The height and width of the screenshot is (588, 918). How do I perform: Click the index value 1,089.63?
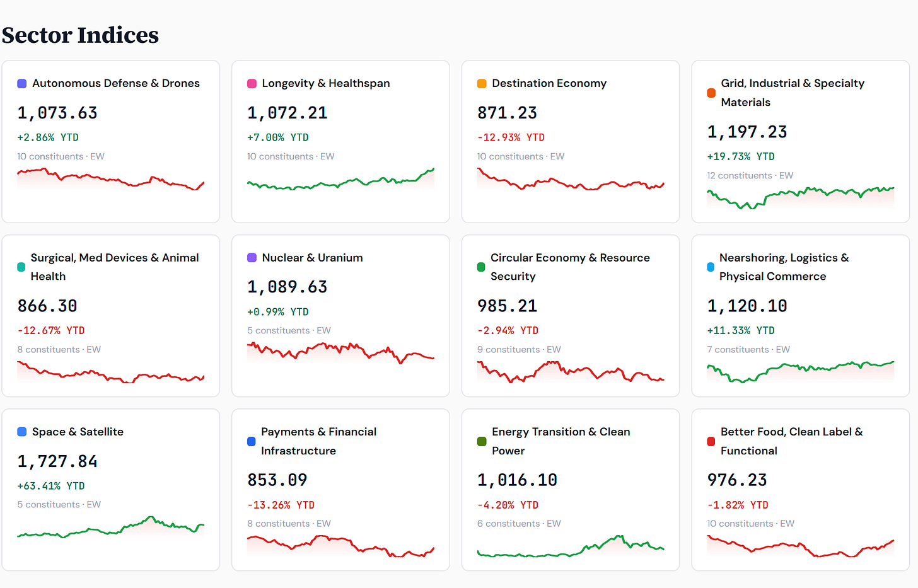coord(288,287)
